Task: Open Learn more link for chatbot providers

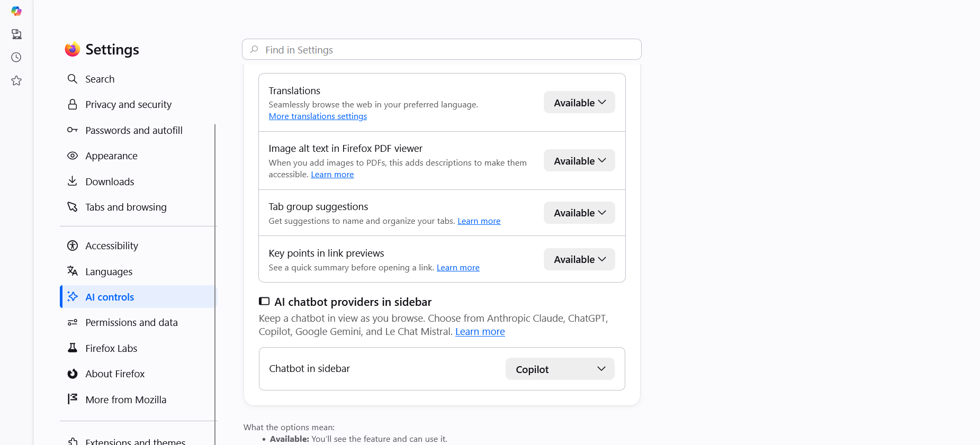Action: (480, 332)
